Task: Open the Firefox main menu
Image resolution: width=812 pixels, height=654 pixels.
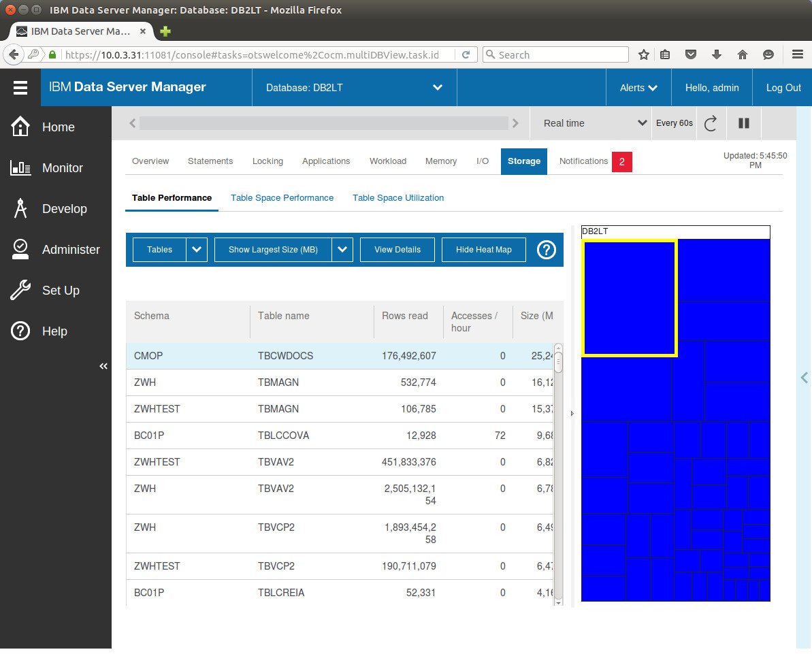Action: tap(798, 54)
